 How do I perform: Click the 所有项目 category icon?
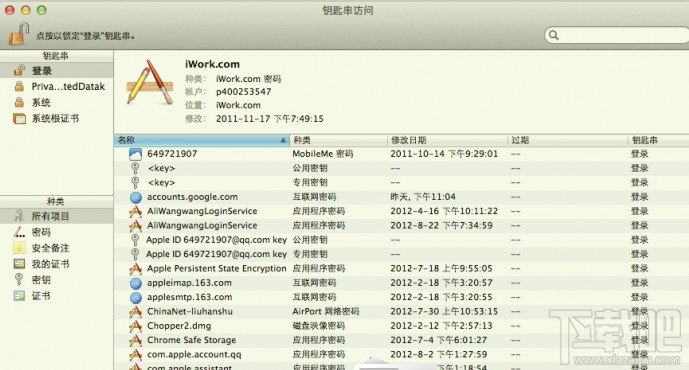19,216
